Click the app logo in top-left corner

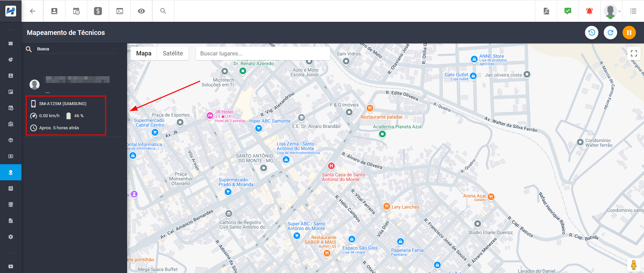point(11,11)
